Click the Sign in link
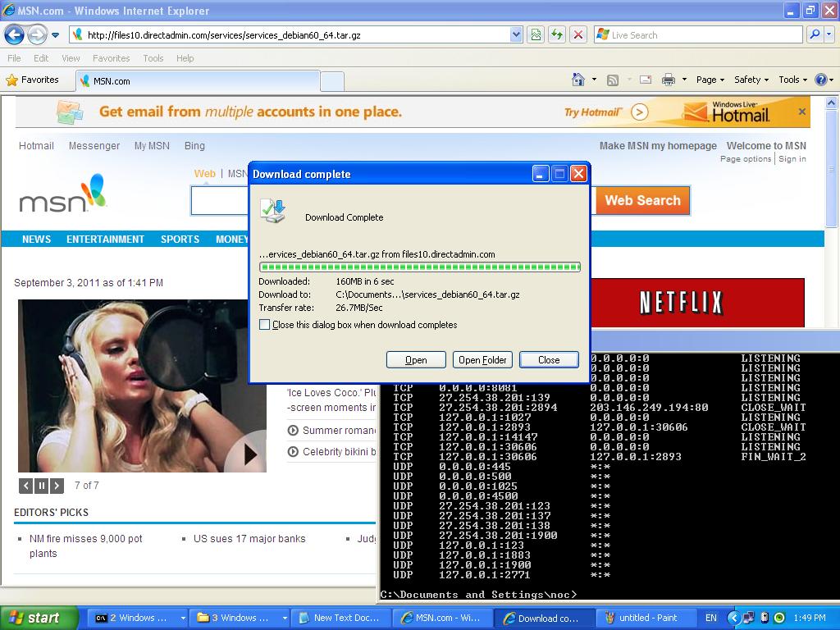The image size is (840, 630). click(792, 158)
